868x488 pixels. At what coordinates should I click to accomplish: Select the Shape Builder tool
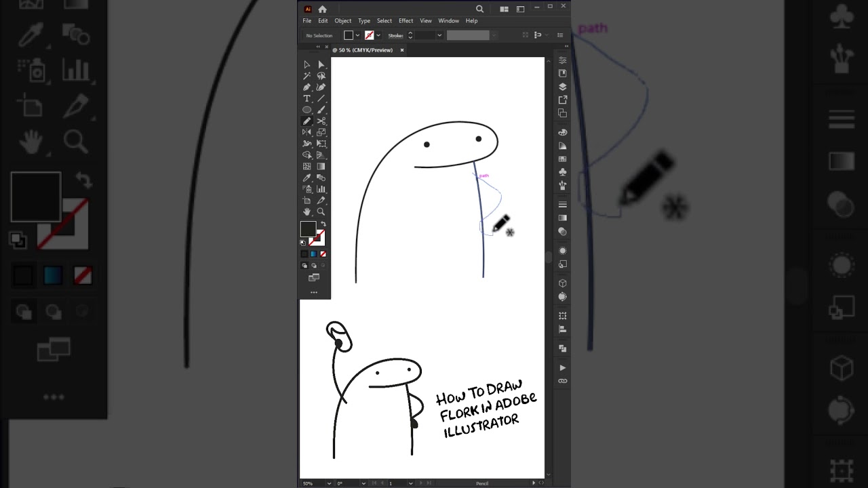(x=307, y=155)
